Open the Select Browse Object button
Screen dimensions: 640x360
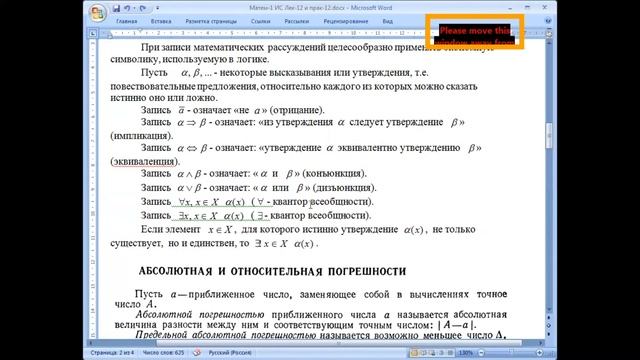[x=549, y=325]
